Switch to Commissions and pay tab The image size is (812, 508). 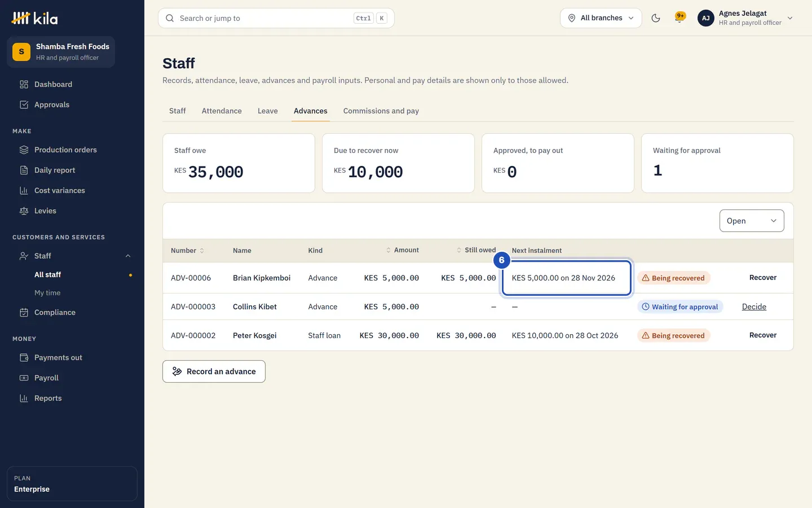(x=381, y=111)
